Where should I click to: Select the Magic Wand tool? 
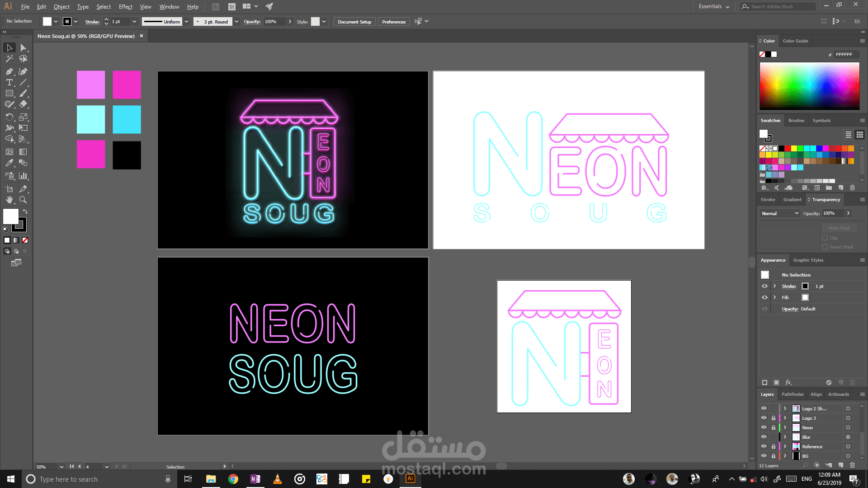click(x=9, y=59)
